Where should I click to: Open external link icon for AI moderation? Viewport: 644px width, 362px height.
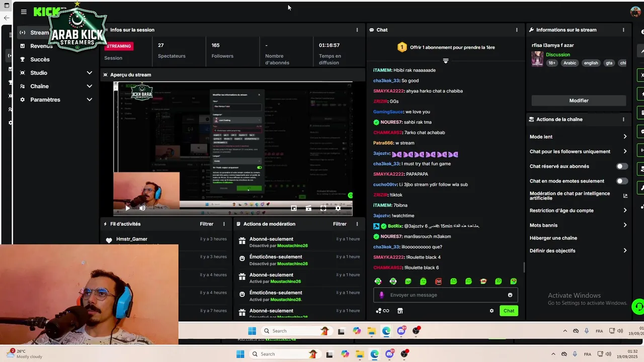tap(625, 196)
